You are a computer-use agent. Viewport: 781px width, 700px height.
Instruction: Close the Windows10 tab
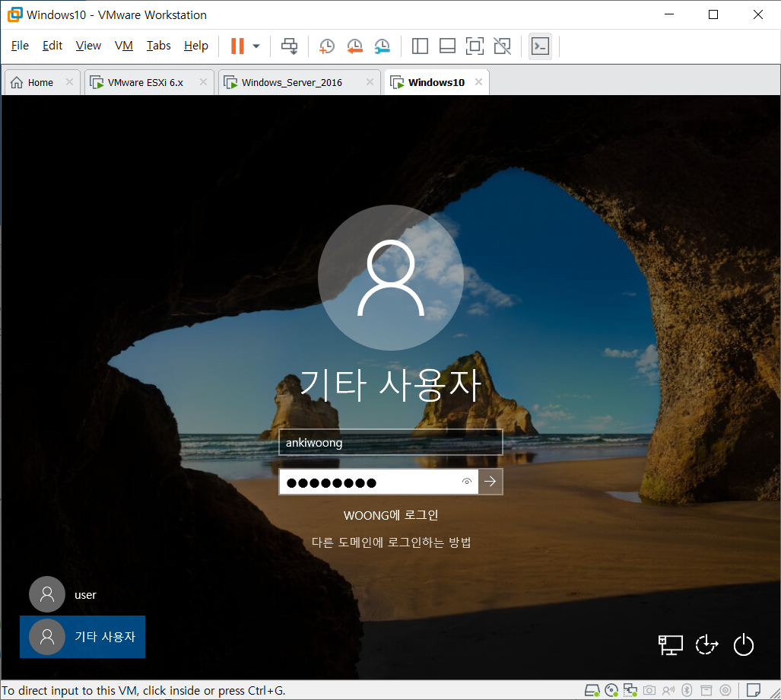[478, 82]
